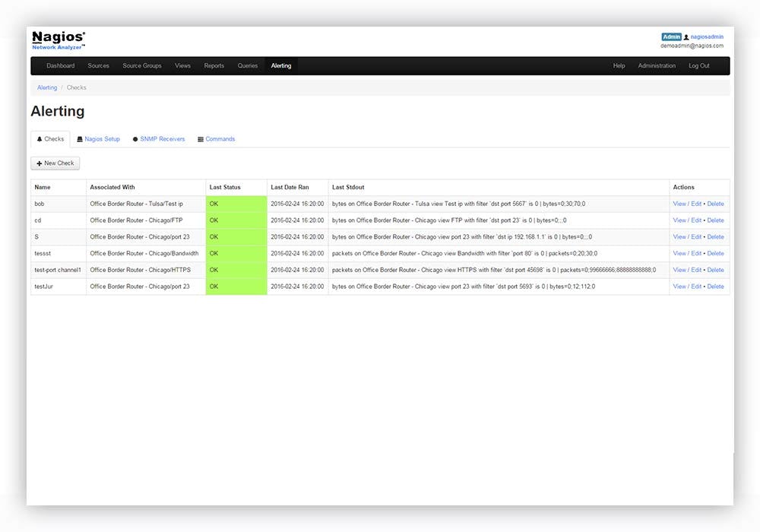
Task: Open View / Edit for the bob check
Action: (x=687, y=203)
